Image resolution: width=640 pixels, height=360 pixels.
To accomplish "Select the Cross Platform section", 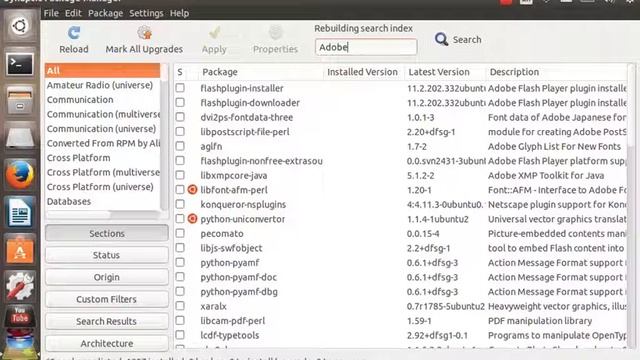I will tap(102, 158).
